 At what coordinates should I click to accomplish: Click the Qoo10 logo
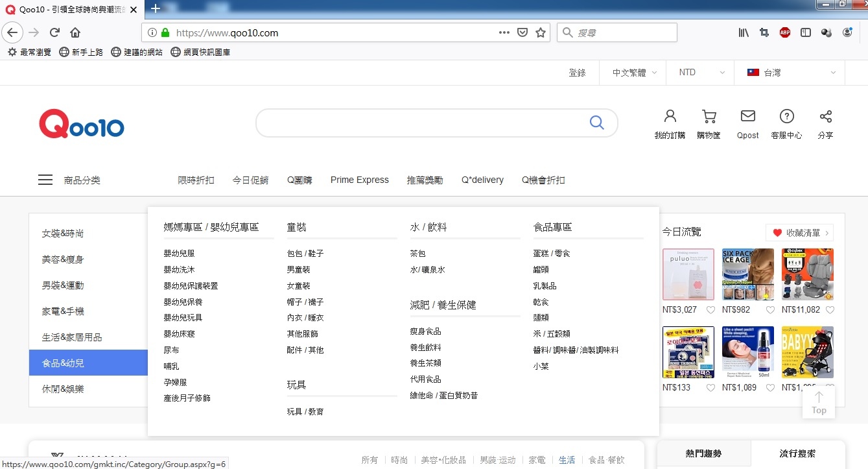pyautogui.click(x=82, y=123)
